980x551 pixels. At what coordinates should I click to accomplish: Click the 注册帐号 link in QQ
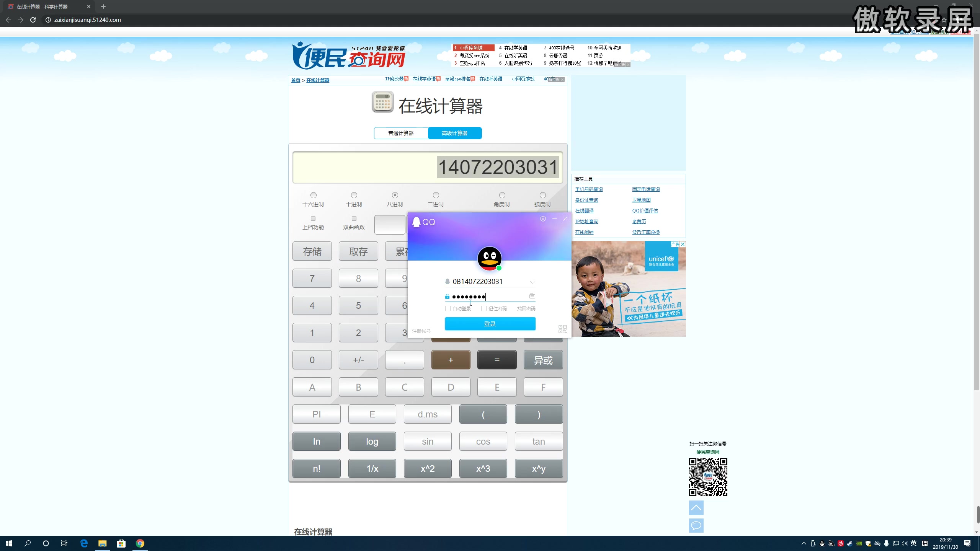421,331
